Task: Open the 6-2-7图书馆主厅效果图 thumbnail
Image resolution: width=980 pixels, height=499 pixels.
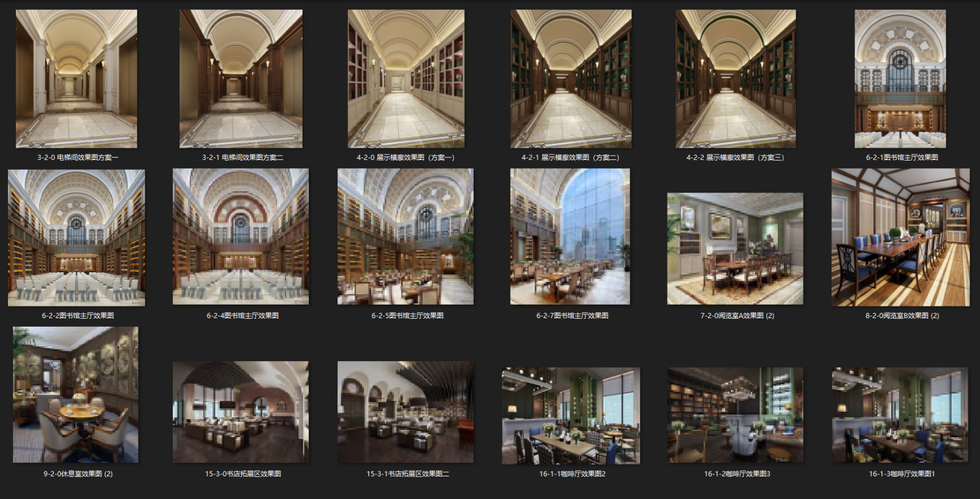Action: pos(570,237)
